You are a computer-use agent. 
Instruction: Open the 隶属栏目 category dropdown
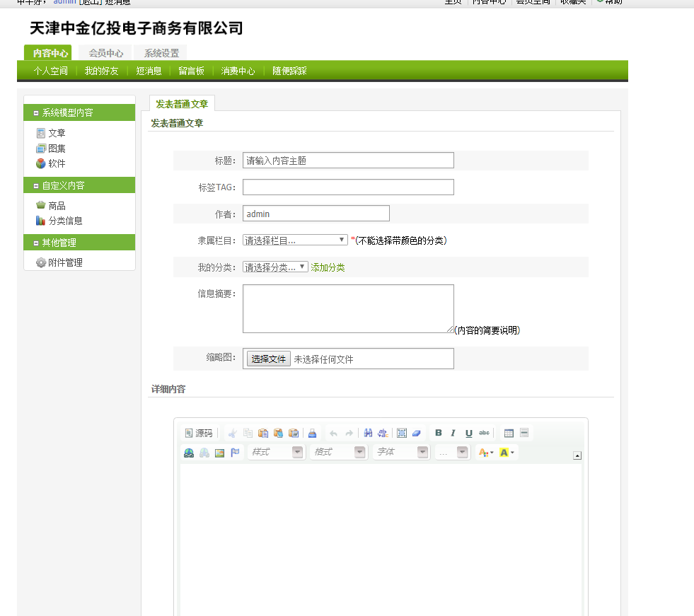pyautogui.click(x=295, y=240)
